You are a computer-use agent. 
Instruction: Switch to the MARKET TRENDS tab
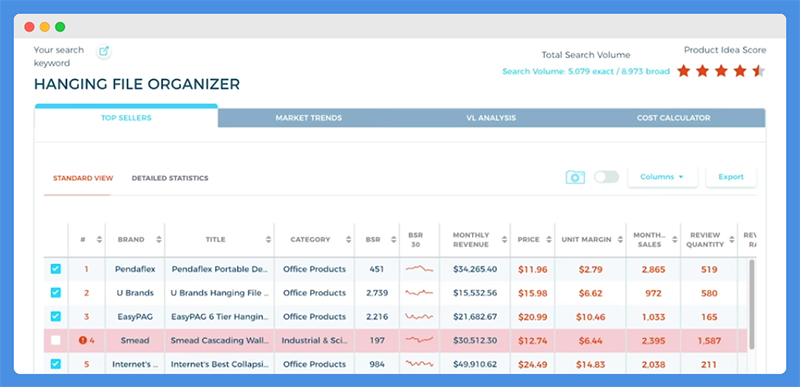pyautogui.click(x=309, y=118)
